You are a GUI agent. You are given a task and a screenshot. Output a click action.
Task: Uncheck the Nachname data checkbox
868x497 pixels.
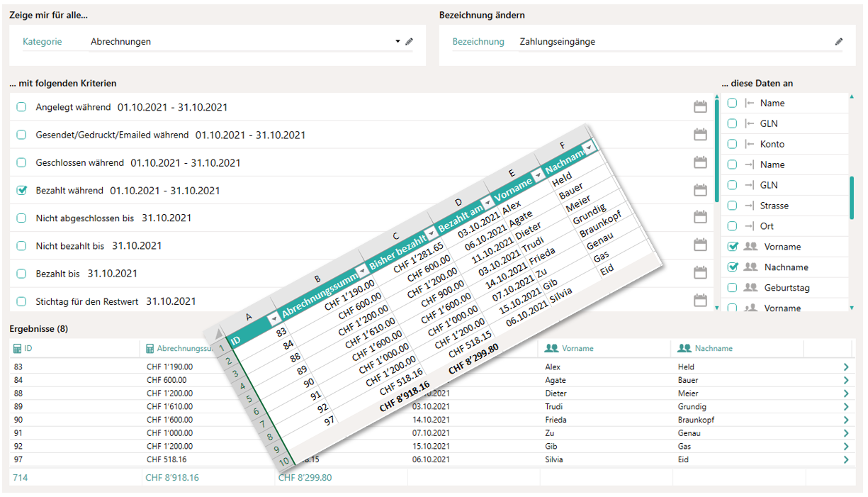(733, 267)
